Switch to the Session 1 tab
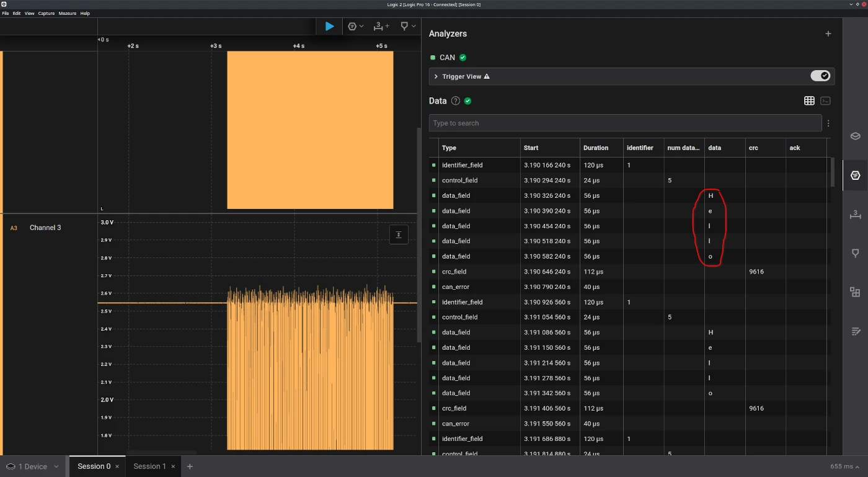This screenshot has width=868, height=477. coord(149,466)
